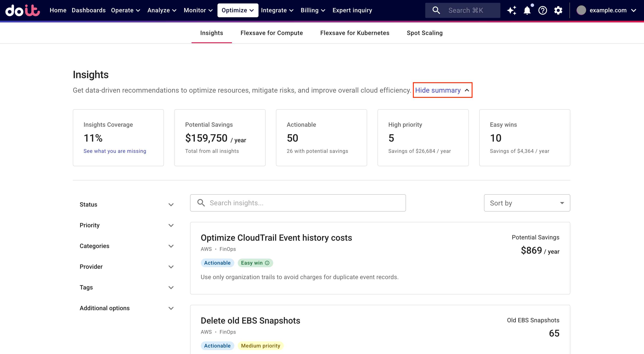
Task: Open the Monitor menu
Action: pos(198,10)
